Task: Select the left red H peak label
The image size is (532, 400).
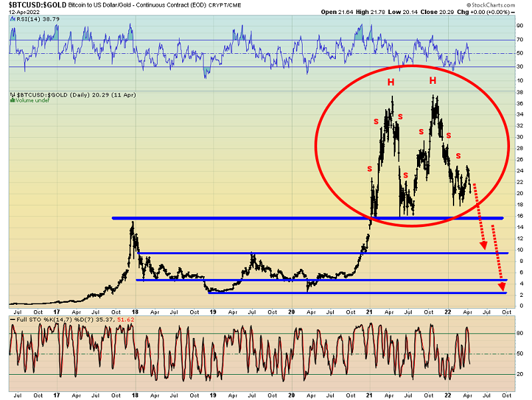Action: point(392,82)
